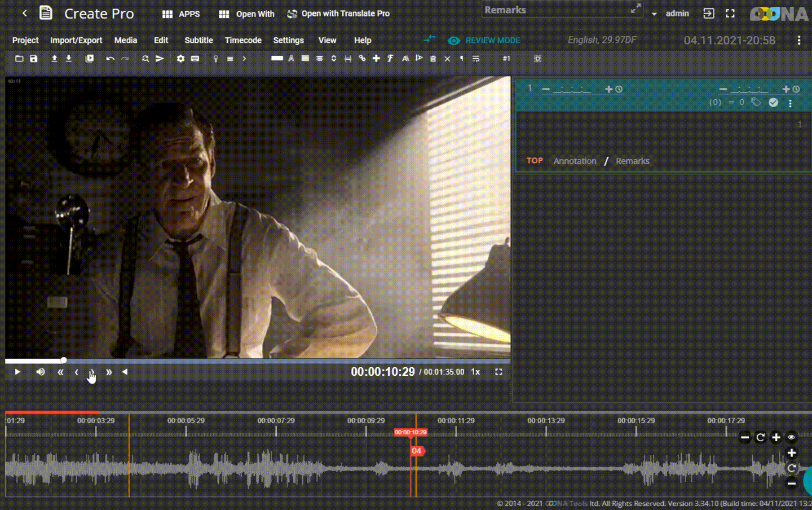Viewport: 812px width, 510px height.
Task: Toggle the approved checkmark on subtitle 1
Action: click(x=773, y=102)
